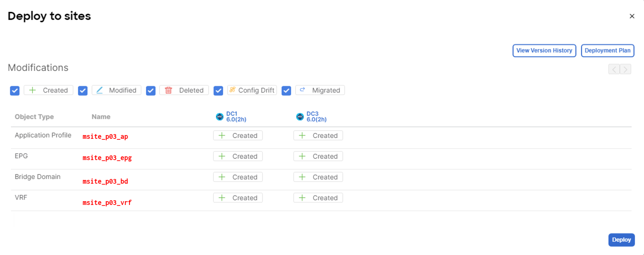Close the Deploy to sites dialog
This screenshot has width=644, height=255.
[x=632, y=16]
